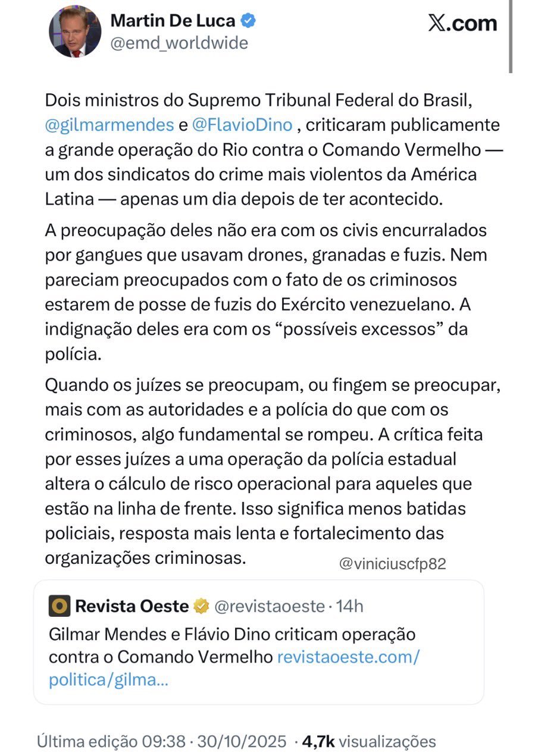Open the quoted post headline text
The width and height of the screenshot is (554, 756).
pyautogui.click(x=232, y=634)
